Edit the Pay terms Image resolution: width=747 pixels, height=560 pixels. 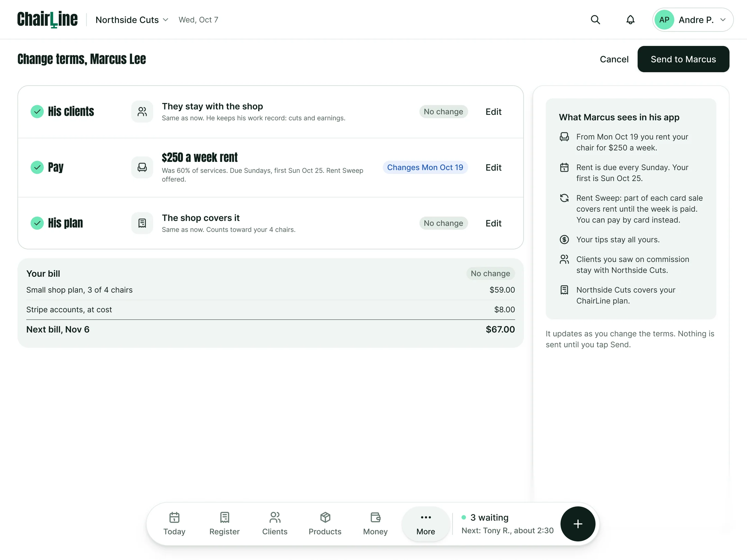pos(493,167)
